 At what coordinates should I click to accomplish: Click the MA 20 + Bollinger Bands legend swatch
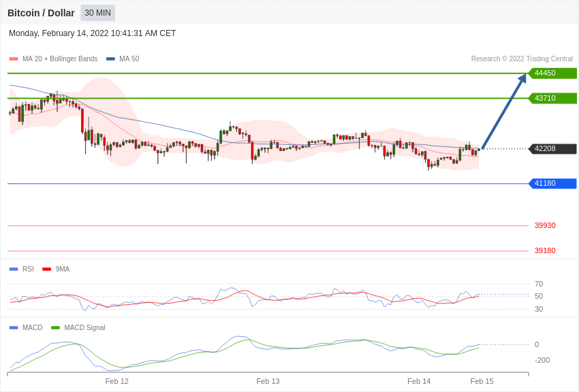tap(14, 59)
